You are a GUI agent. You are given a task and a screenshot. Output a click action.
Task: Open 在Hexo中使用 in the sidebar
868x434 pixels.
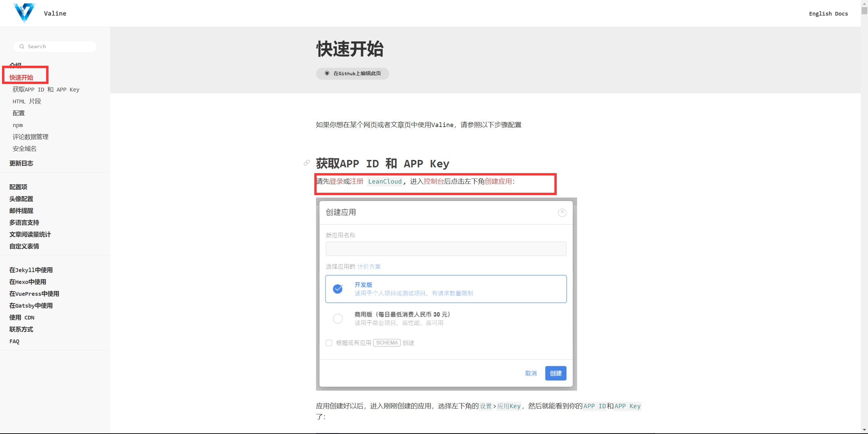28,282
